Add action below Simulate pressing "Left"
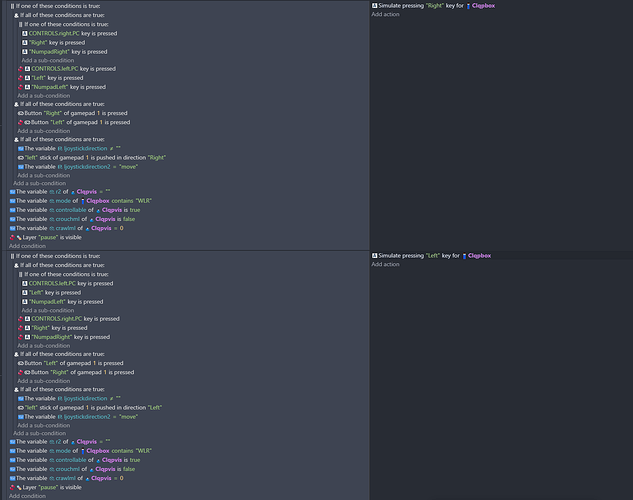This screenshot has height=500, width=633. pyautogui.click(x=386, y=265)
